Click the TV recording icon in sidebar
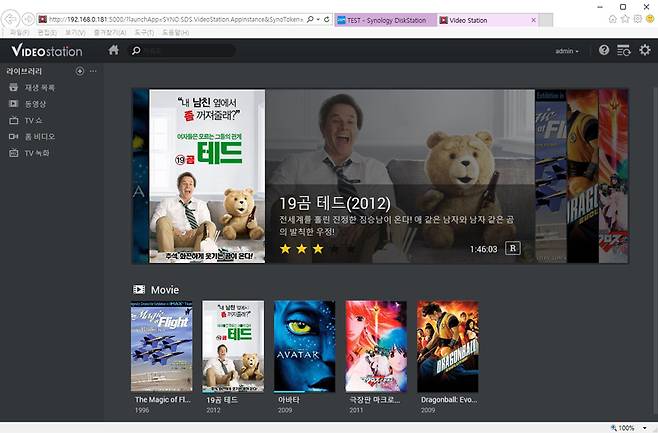Viewport: 658px width, 433px height. point(13,153)
